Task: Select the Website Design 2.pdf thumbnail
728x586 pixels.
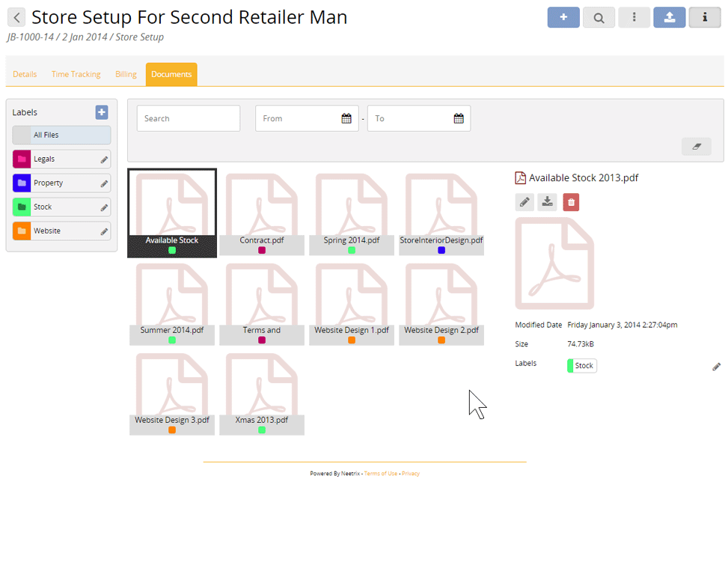Action: click(441, 303)
